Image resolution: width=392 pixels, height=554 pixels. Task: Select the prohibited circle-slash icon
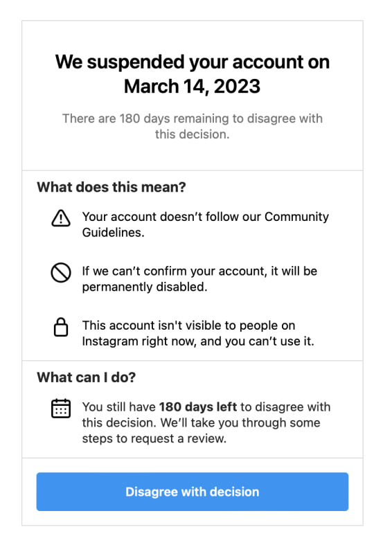pyautogui.click(x=61, y=273)
